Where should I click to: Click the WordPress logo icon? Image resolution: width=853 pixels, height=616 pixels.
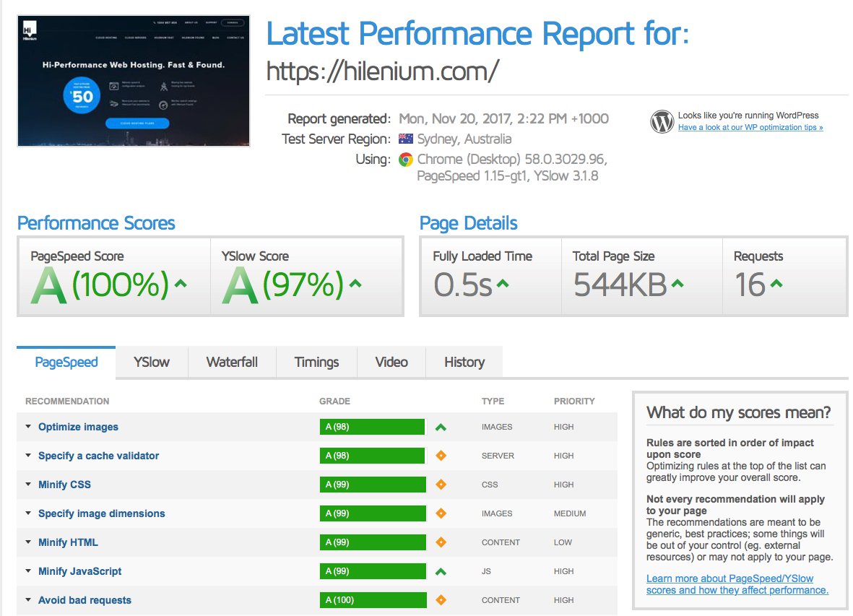662,121
